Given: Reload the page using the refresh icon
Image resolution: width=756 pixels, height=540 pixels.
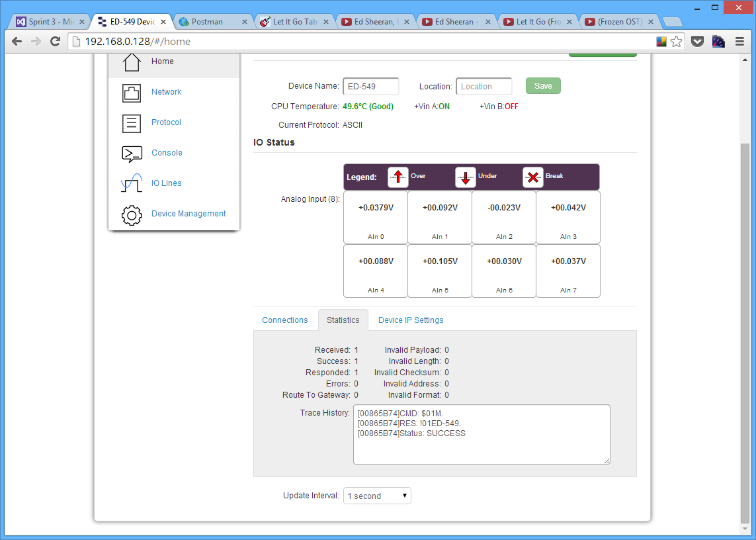Looking at the screenshot, I should coord(55,41).
